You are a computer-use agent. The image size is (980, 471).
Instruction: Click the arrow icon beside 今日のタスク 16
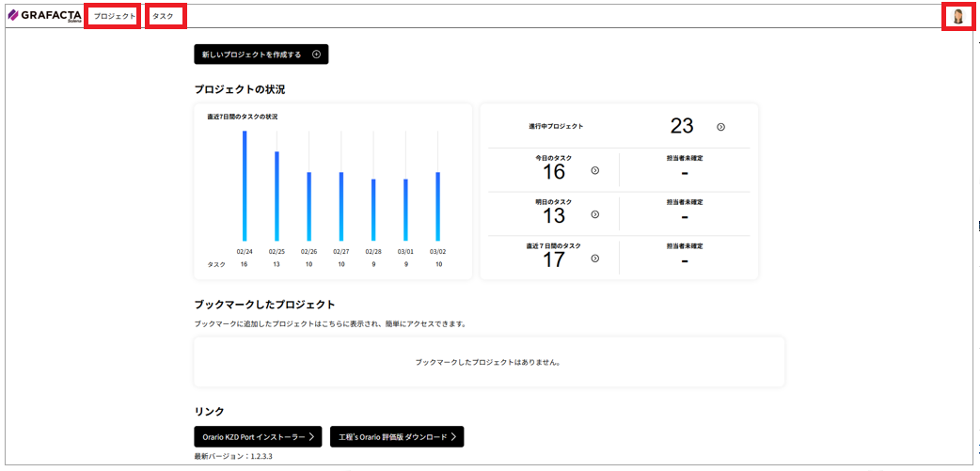point(594,170)
